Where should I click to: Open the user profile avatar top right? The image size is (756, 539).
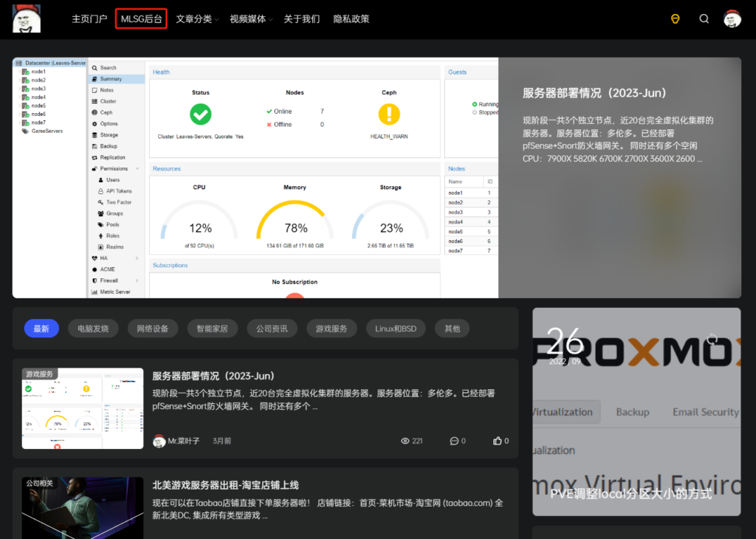pos(732,18)
